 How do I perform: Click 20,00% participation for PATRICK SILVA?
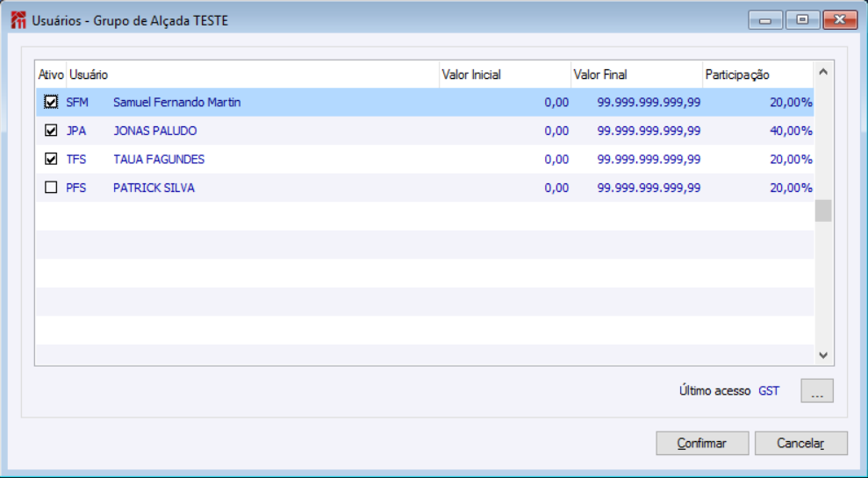pyautogui.click(x=791, y=189)
